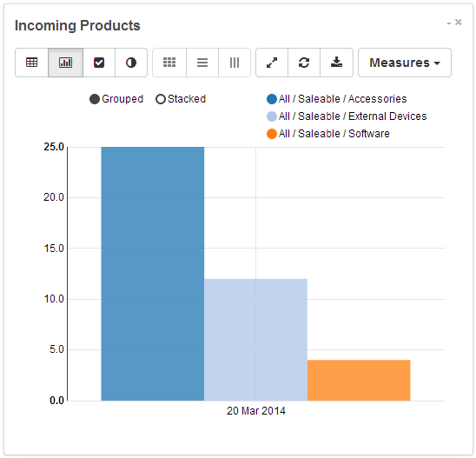
Task: Click the 10.0 y-axis value
Action: pyautogui.click(x=54, y=299)
